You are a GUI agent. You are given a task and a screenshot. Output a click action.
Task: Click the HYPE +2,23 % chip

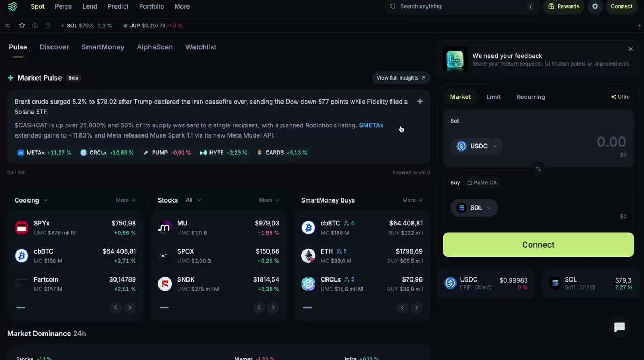point(223,153)
